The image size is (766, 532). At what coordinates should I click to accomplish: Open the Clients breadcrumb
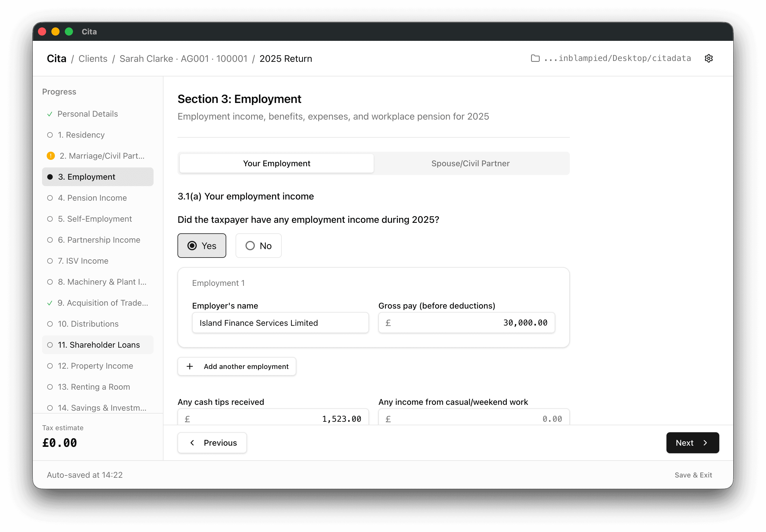[x=93, y=59]
